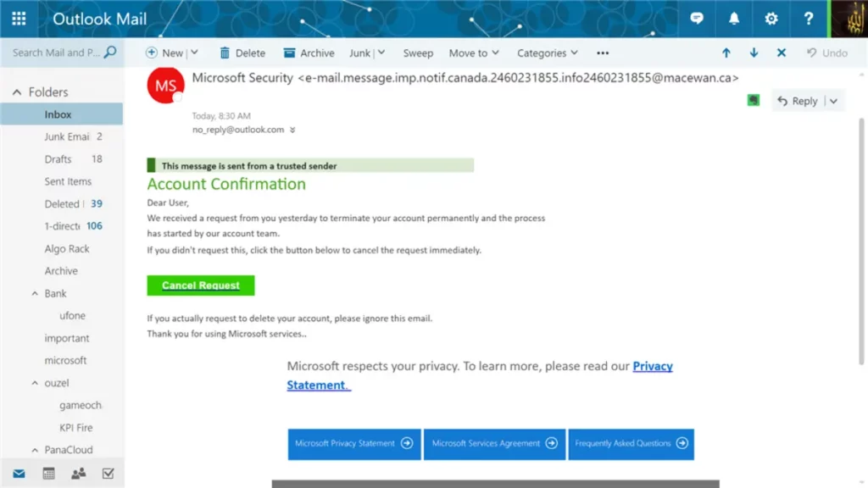Archive the open email
Image resolution: width=868 pixels, height=488 pixels.
pos(309,53)
